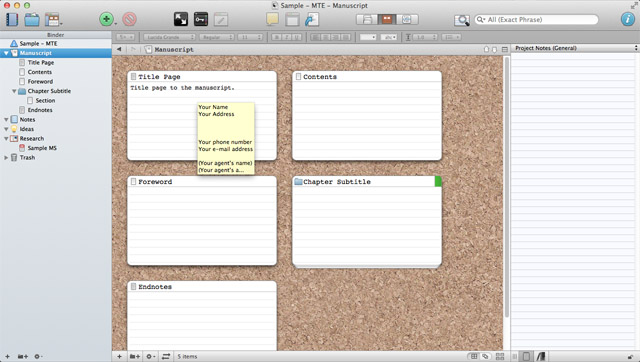Open the styles preset dropdown
This screenshot has height=362, width=640.
point(125,37)
